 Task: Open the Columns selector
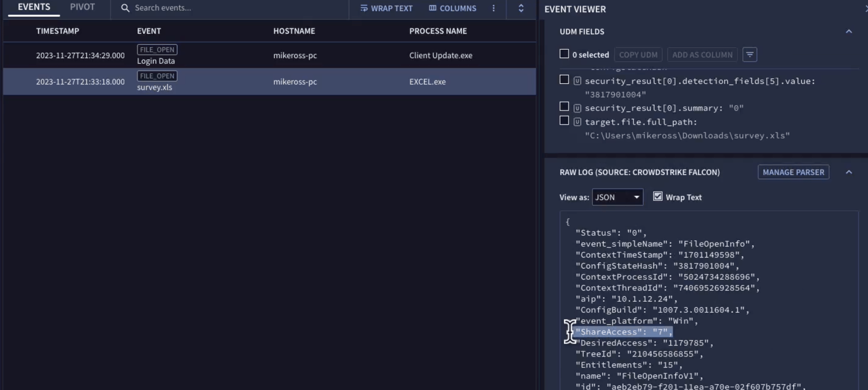[452, 8]
